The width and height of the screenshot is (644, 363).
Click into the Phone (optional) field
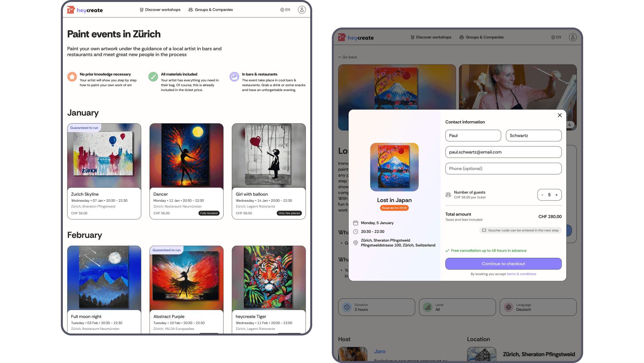click(x=503, y=168)
